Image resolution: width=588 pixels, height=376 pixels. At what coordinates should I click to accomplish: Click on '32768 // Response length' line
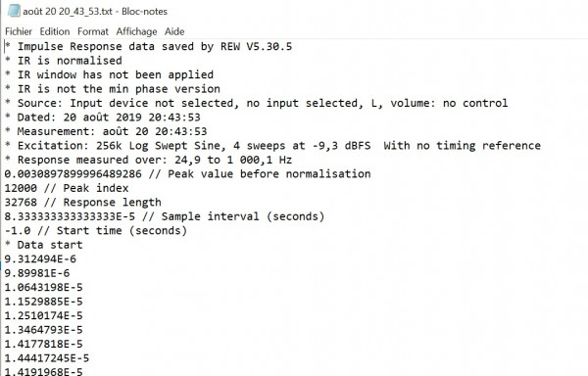pyautogui.click(x=83, y=203)
